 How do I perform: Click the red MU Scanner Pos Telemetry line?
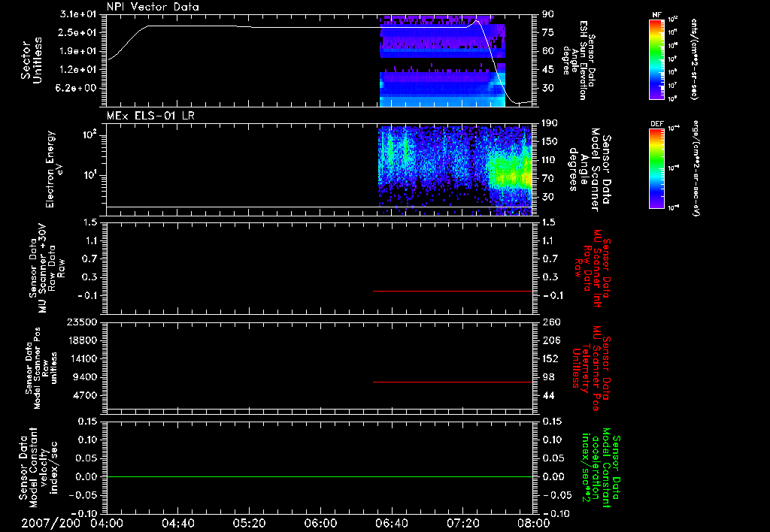tap(453, 382)
